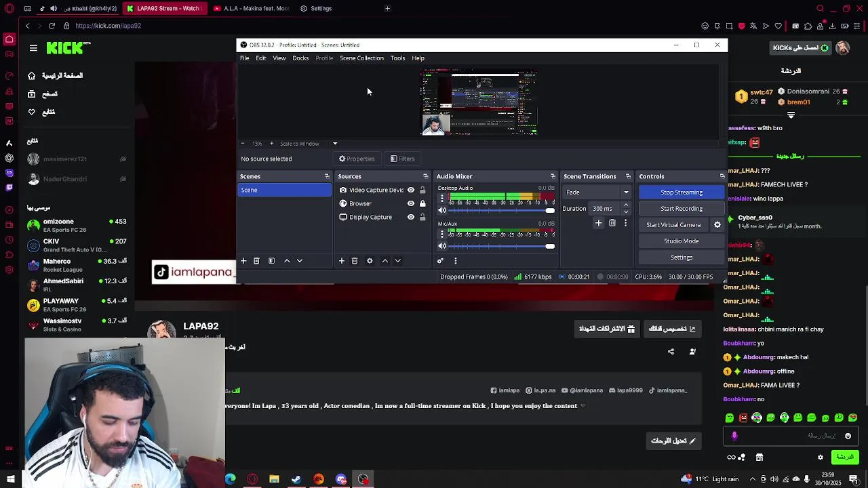The image size is (868, 488).
Task: Click the transition Duration 300 ms field
Action: click(606, 209)
